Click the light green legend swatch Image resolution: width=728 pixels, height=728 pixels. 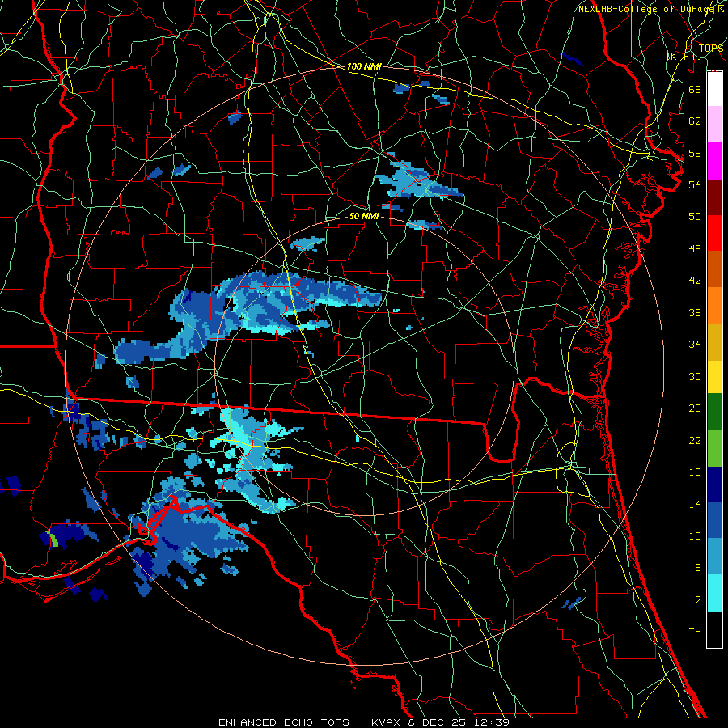tap(714, 448)
